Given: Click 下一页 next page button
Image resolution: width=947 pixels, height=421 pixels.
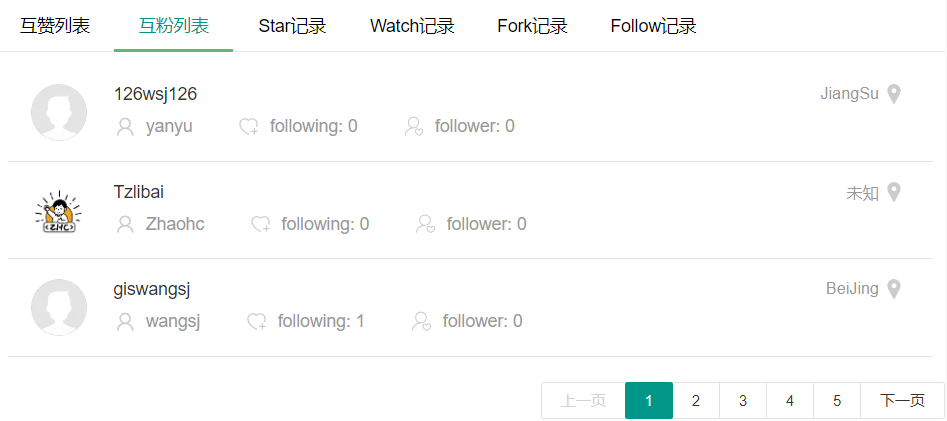Looking at the screenshot, I should click(902, 400).
